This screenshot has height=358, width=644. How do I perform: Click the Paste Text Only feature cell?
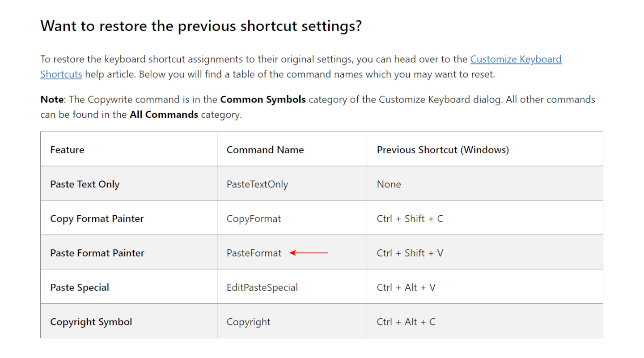click(85, 184)
